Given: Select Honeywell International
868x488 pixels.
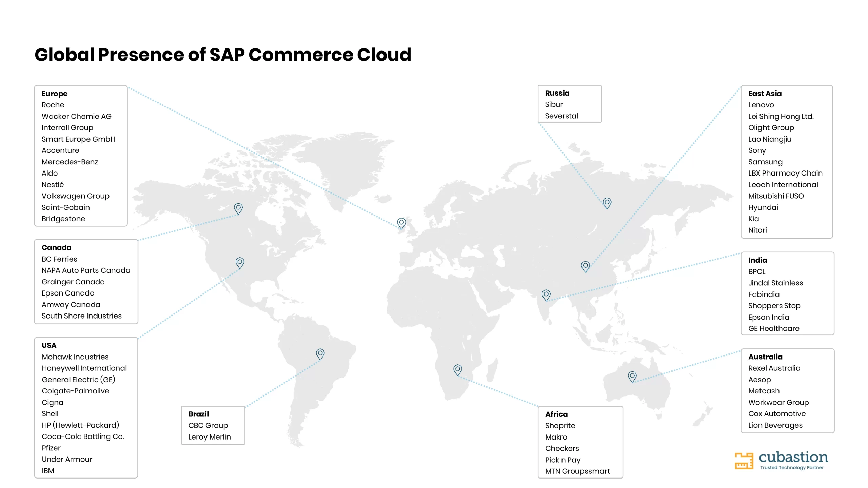Looking at the screenshot, I should tap(84, 368).
